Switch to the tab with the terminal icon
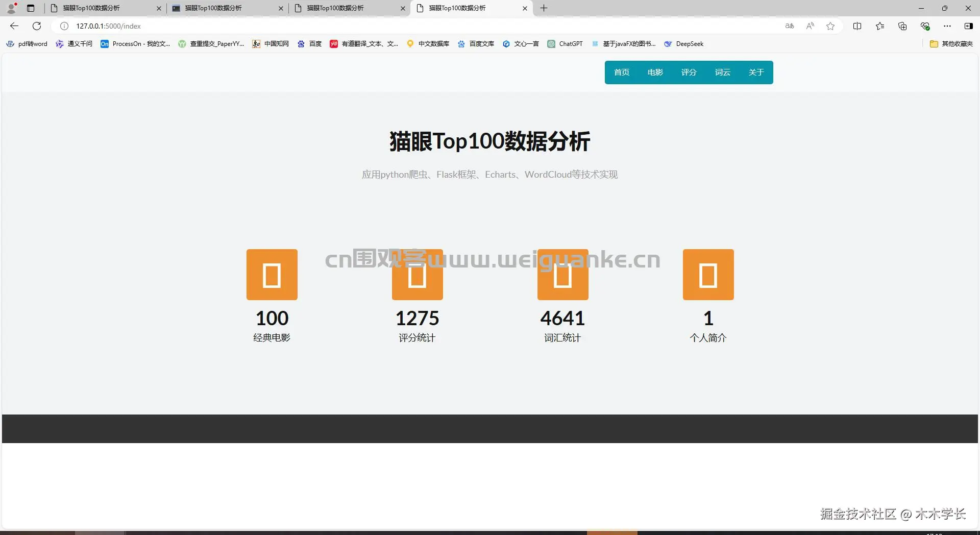Viewport: 980px width, 535px height. pos(228,8)
